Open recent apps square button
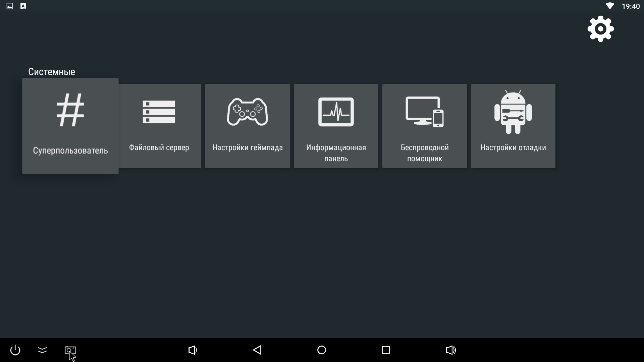The image size is (644, 362). coord(386,350)
